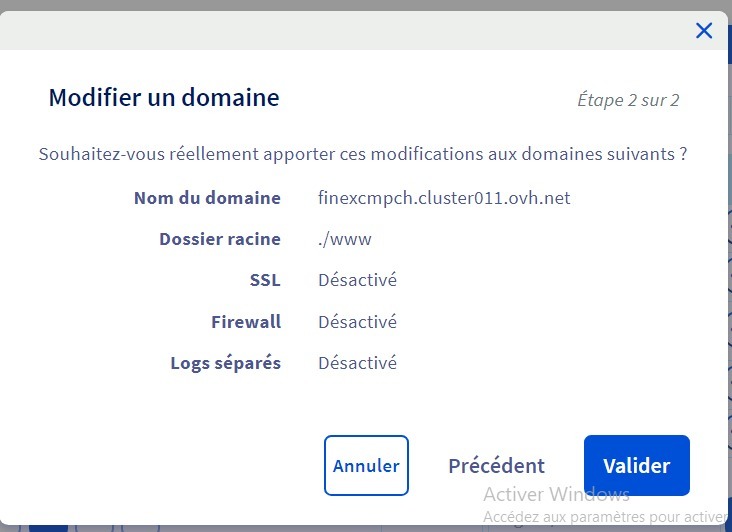Click the Firewall Désactivé status value
This screenshot has height=532, width=732.
(x=358, y=322)
